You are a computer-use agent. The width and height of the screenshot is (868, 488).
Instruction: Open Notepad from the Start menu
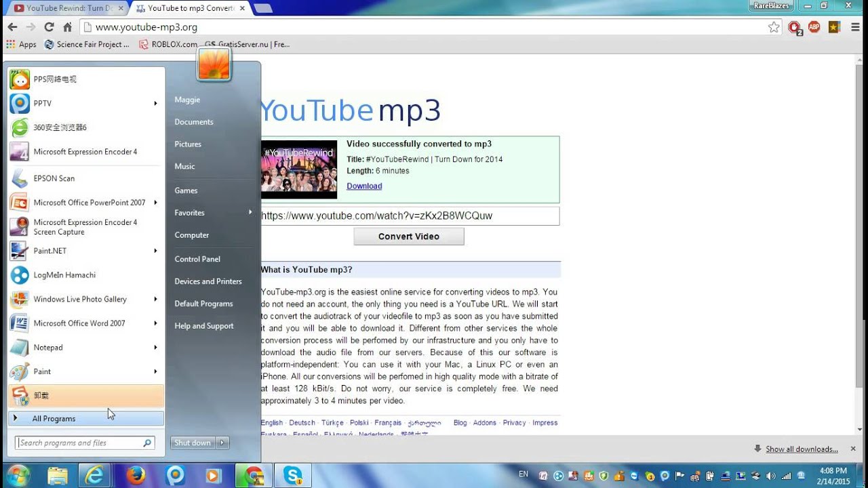[x=85, y=348]
